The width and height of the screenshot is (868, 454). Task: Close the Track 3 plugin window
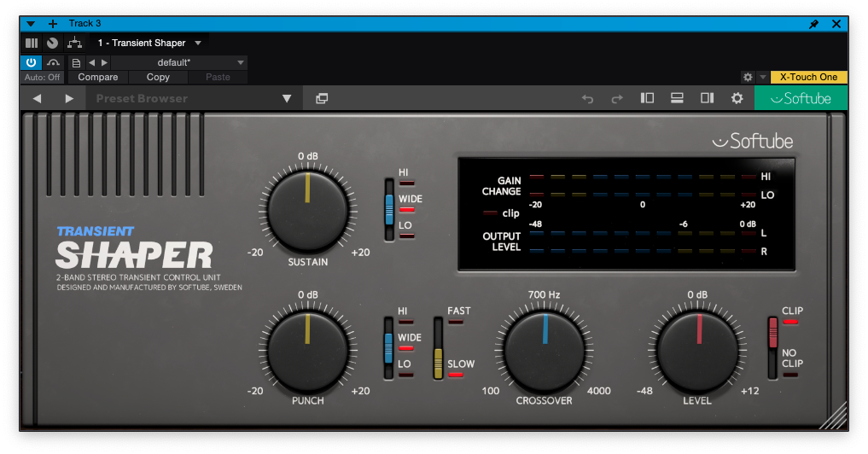[x=836, y=24]
